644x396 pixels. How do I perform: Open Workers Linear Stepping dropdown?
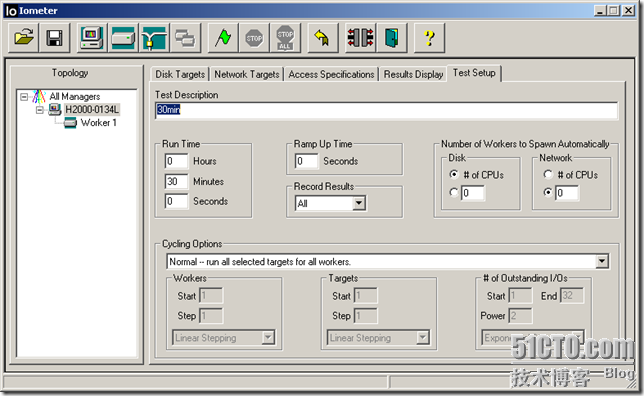tap(268, 338)
